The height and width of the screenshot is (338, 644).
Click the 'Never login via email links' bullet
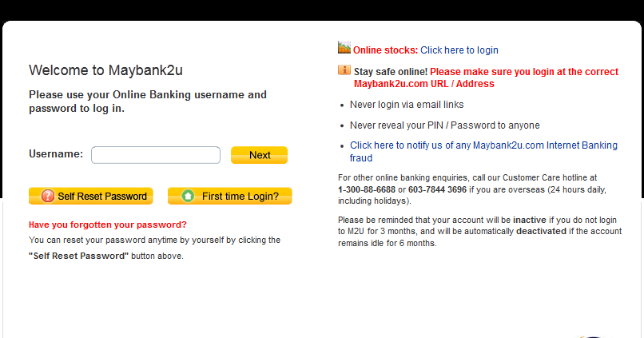coord(407,105)
